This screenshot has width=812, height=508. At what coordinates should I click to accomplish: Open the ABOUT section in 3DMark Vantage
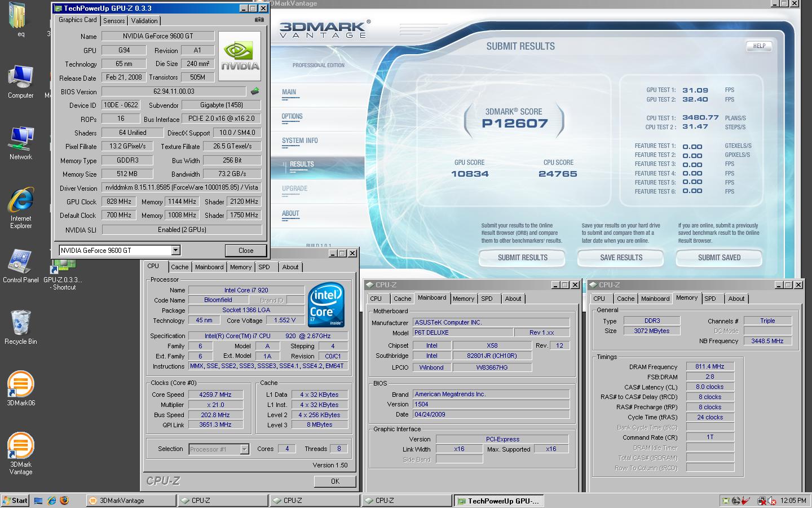point(290,213)
